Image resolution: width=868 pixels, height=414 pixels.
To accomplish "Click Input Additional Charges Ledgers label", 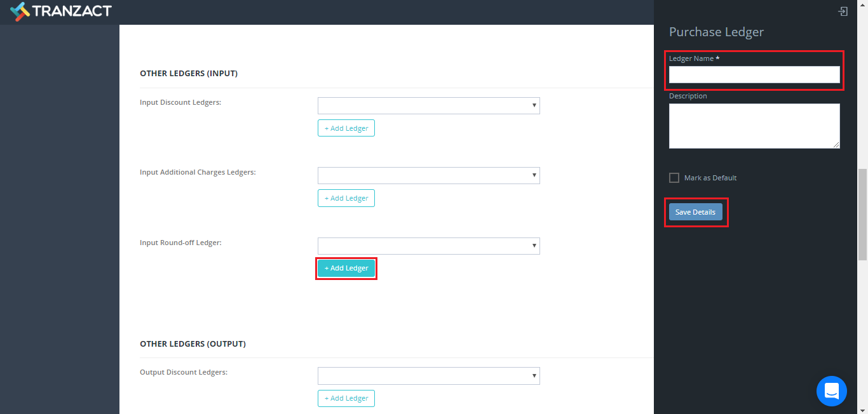I will click(x=198, y=172).
